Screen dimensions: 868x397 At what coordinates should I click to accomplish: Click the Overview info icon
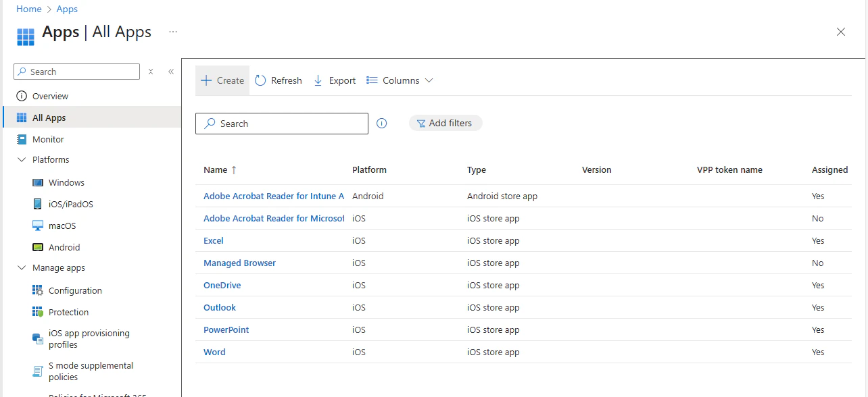22,96
